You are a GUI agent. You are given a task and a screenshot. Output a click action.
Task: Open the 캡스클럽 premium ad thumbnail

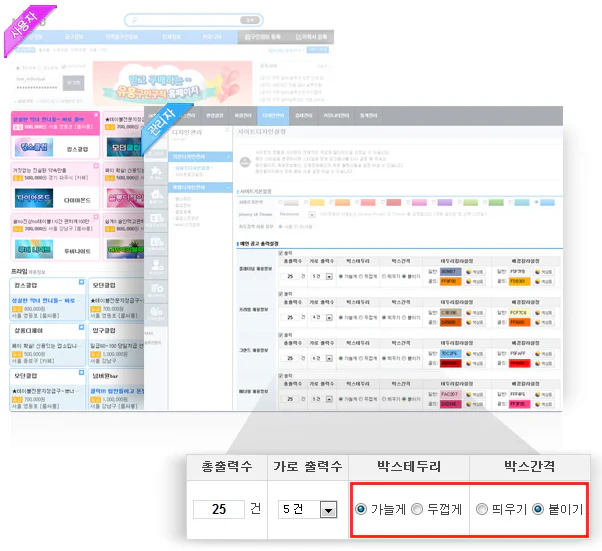point(34,147)
